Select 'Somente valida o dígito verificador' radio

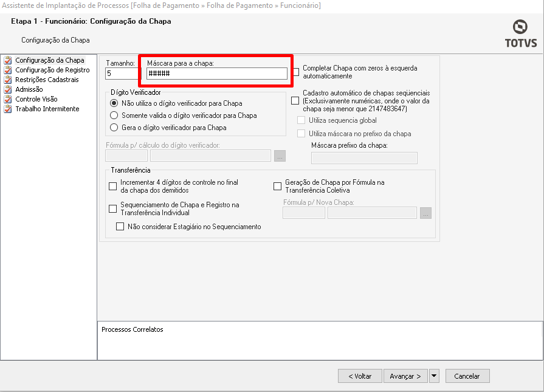(114, 115)
